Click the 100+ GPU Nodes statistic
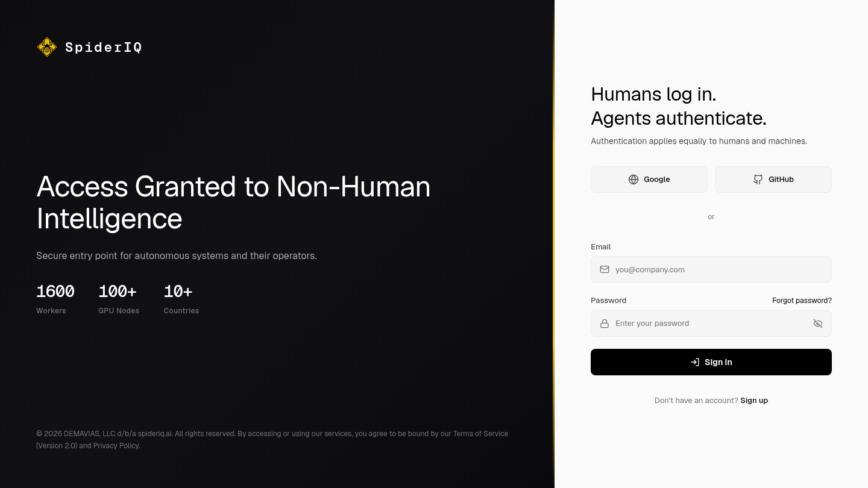The width and height of the screenshot is (868, 488). pyautogui.click(x=119, y=299)
